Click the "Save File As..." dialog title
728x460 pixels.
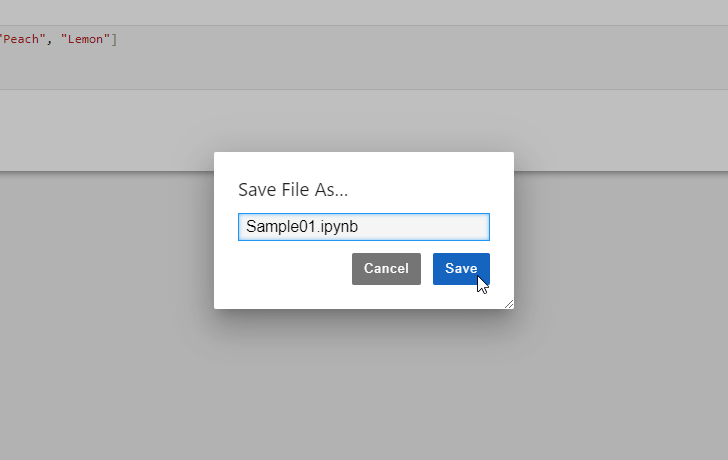[x=293, y=190]
